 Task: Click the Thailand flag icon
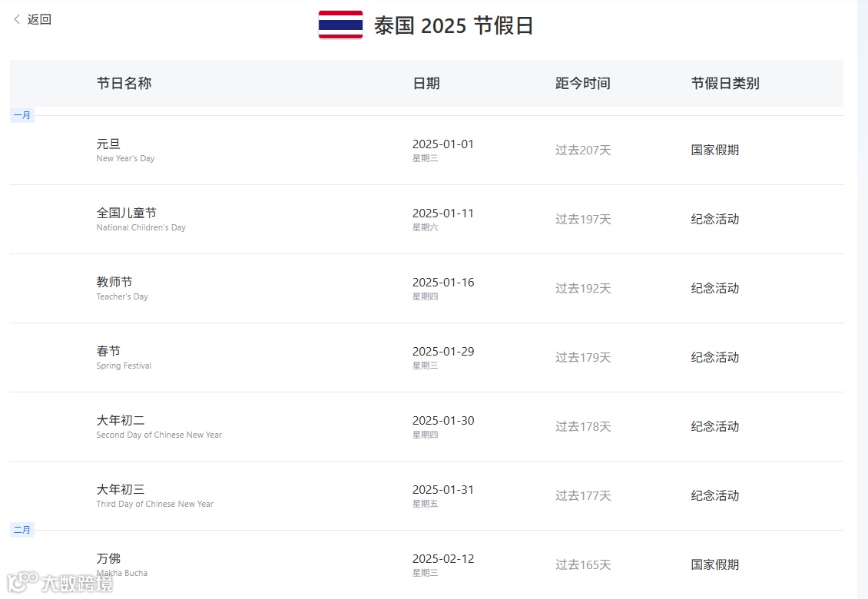(x=340, y=25)
